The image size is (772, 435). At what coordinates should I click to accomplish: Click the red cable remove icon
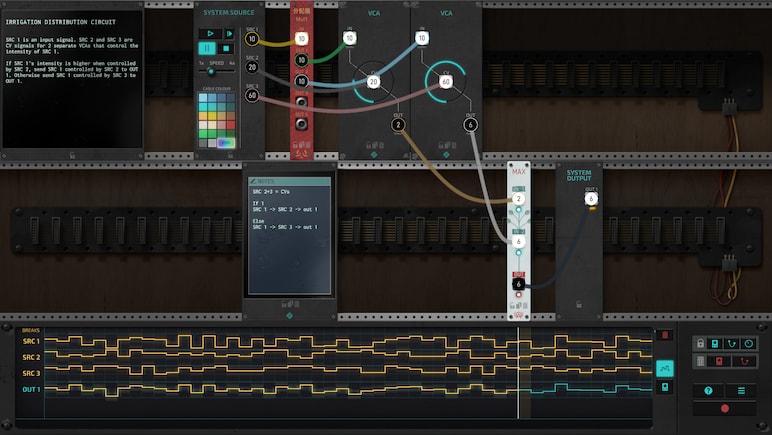(744, 361)
